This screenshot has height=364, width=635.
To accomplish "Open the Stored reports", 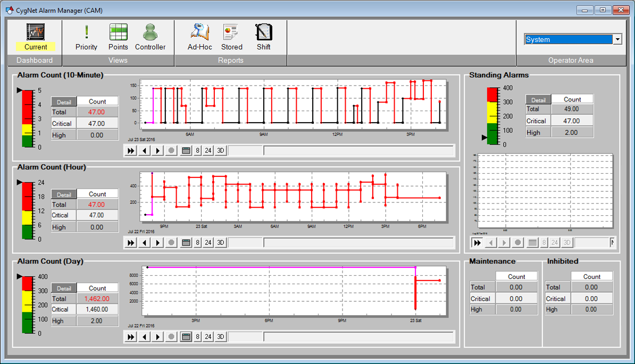I will coord(232,37).
